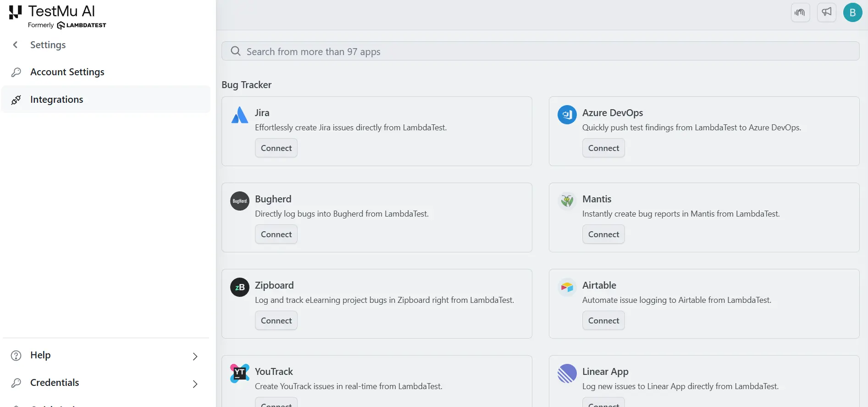This screenshot has height=407, width=868.
Task: Click 'Log new issues to Linear App' text
Action: [x=680, y=386]
